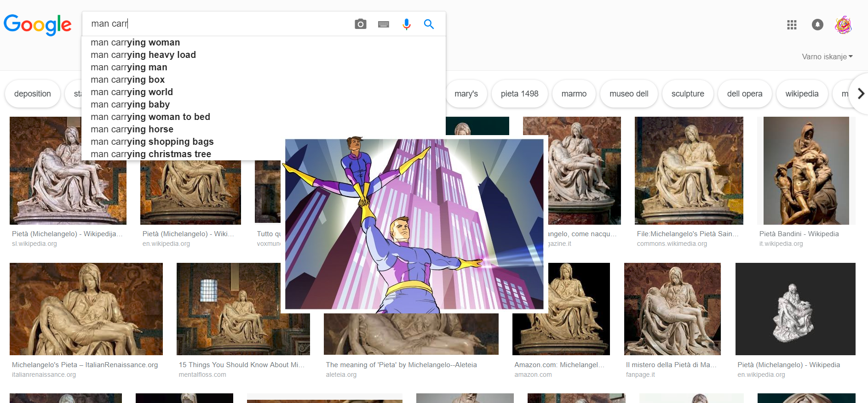Open the Google apps grid
The image size is (868, 403).
791,25
